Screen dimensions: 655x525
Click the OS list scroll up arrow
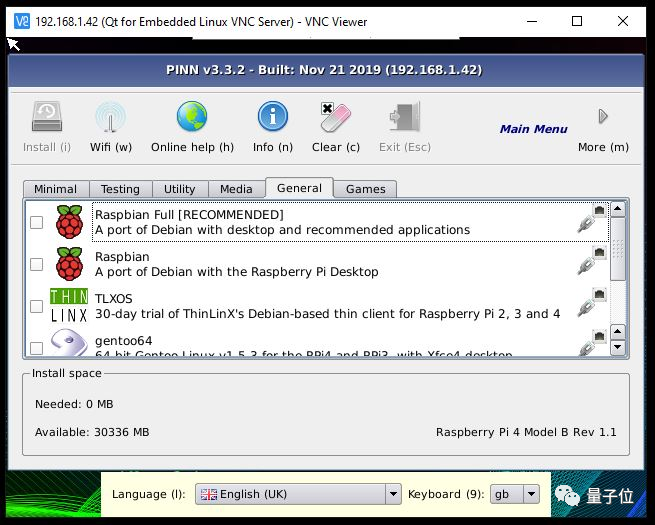tap(618, 209)
